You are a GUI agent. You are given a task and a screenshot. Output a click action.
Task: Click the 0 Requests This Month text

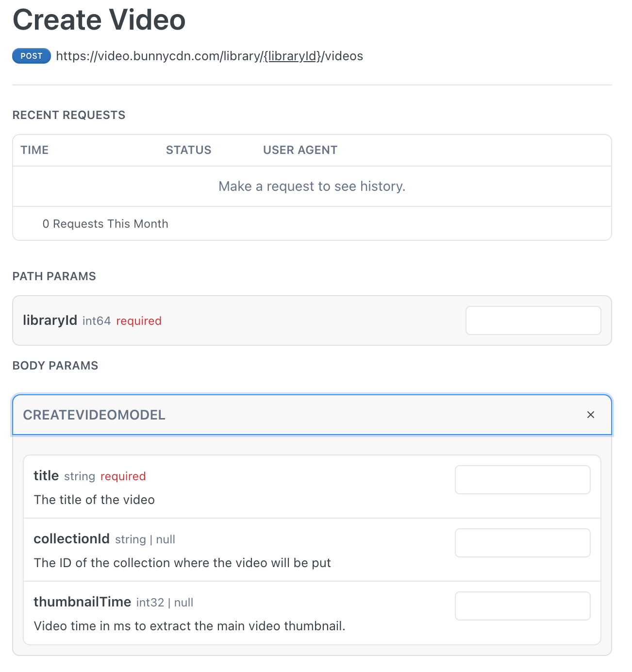coord(105,224)
